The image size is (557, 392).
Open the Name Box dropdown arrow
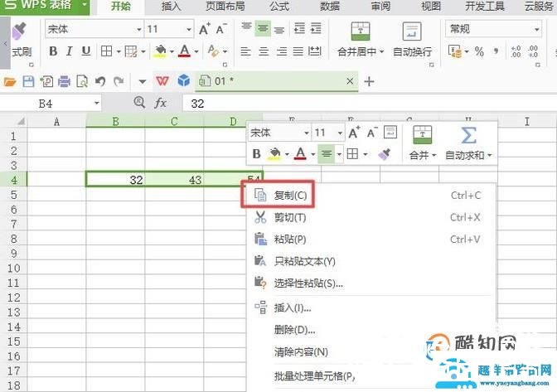tap(97, 104)
